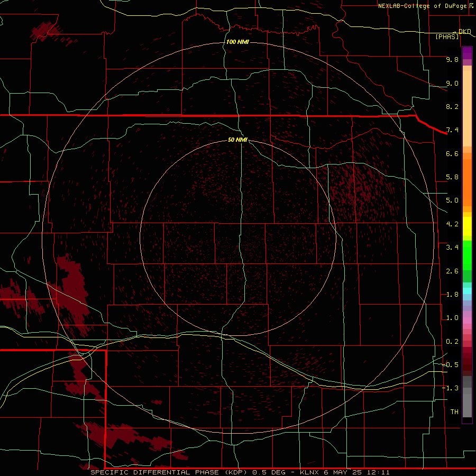The height and width of the screenshot is (476, 476).
Task: Click the SPECIFIC DIFFERENTIAL PHASE caption text
Action: [x=154, y=472]
